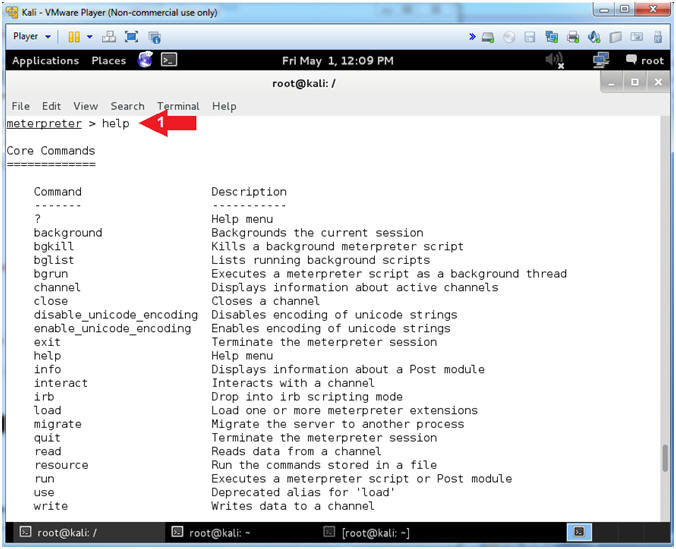Viewport: 676px width, 549px height.
Task: Click the sound card device icon
Action: [x=594, y=37]
